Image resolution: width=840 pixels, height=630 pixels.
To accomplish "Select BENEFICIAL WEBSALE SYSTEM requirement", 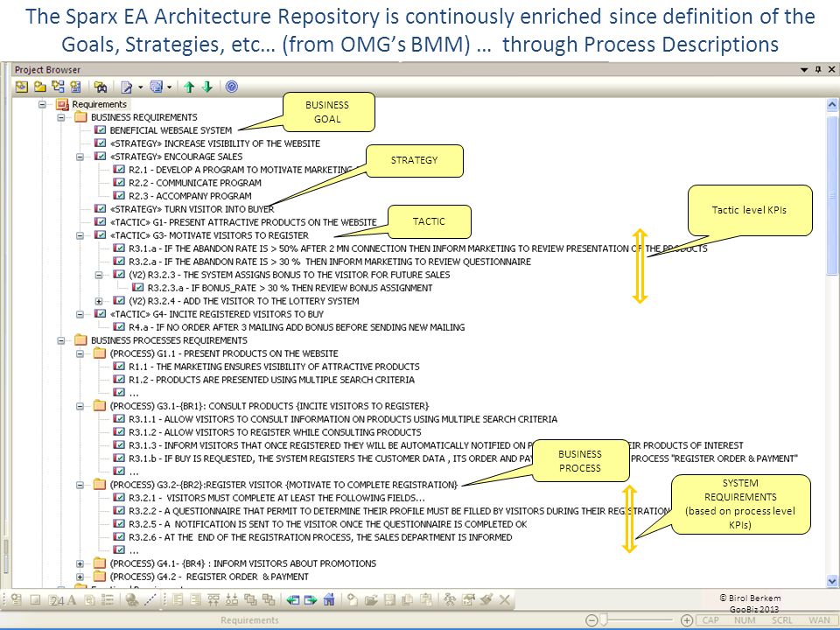I will coord(171,130).
